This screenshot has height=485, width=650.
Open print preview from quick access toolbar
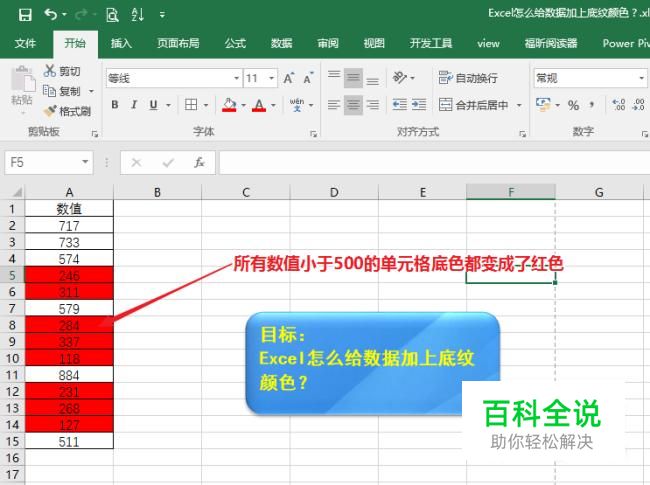(x=112, y=15)
